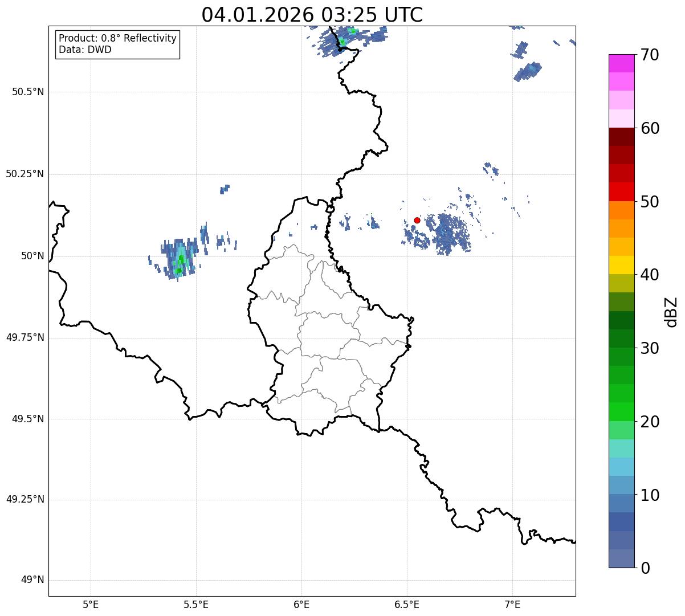
Task: Click the green core of the western radar echo
Action: coord(181,262)
